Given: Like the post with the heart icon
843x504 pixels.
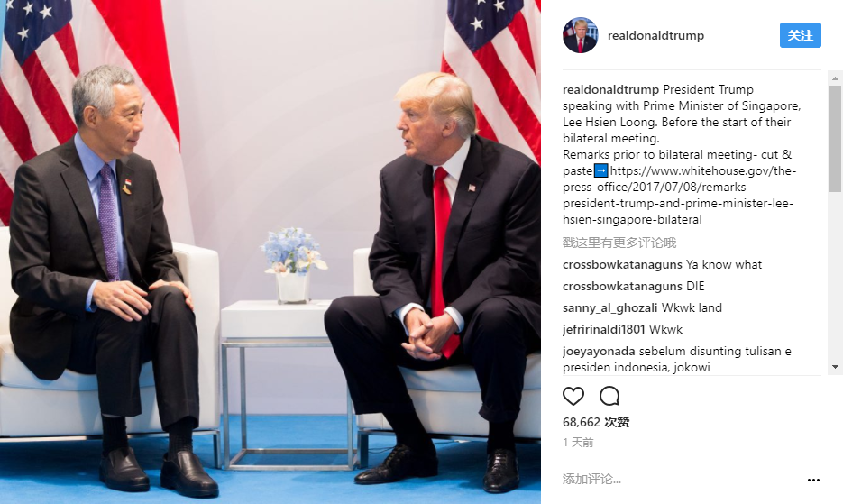Looking at the screenshot, I should tap(573, 396).
